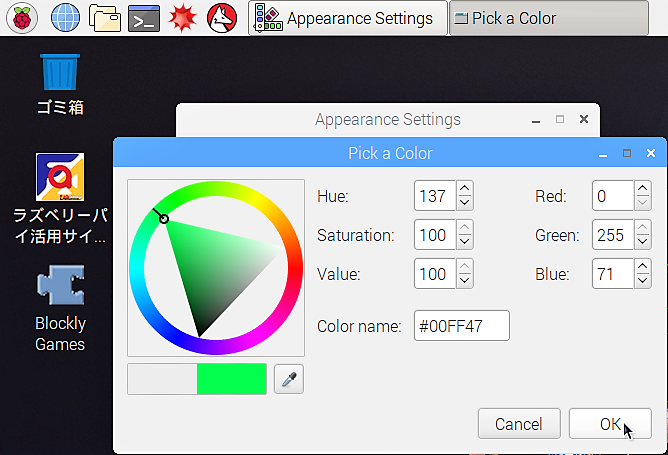
Task: Launch the web browser globe icon
Action: pos(65,18)
